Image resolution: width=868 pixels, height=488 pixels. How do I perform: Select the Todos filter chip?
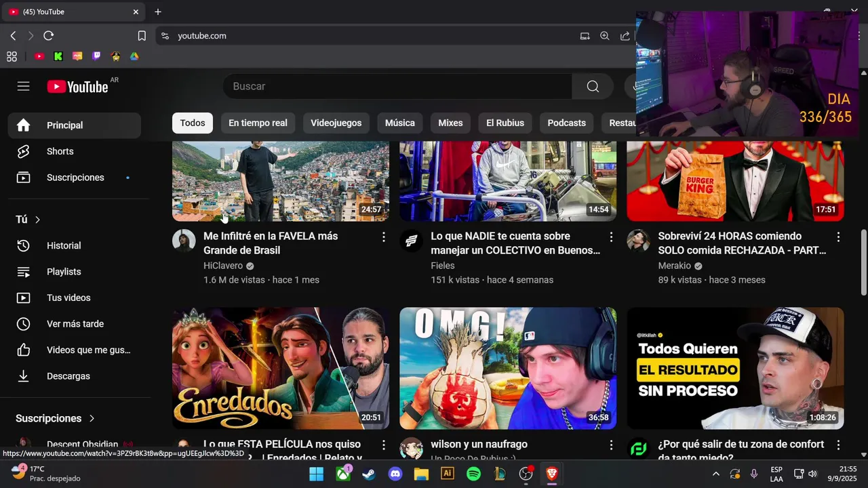[x=192, y=123]
